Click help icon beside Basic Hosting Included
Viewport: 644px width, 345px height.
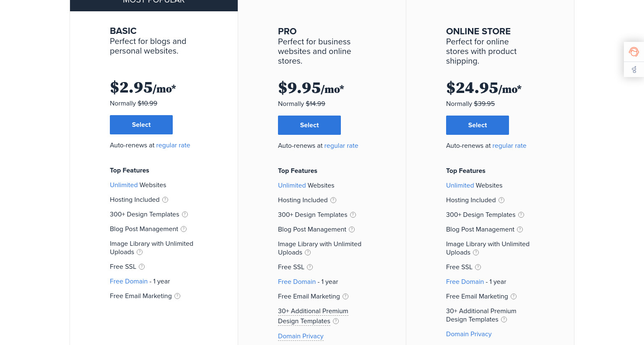click(165, 200)
